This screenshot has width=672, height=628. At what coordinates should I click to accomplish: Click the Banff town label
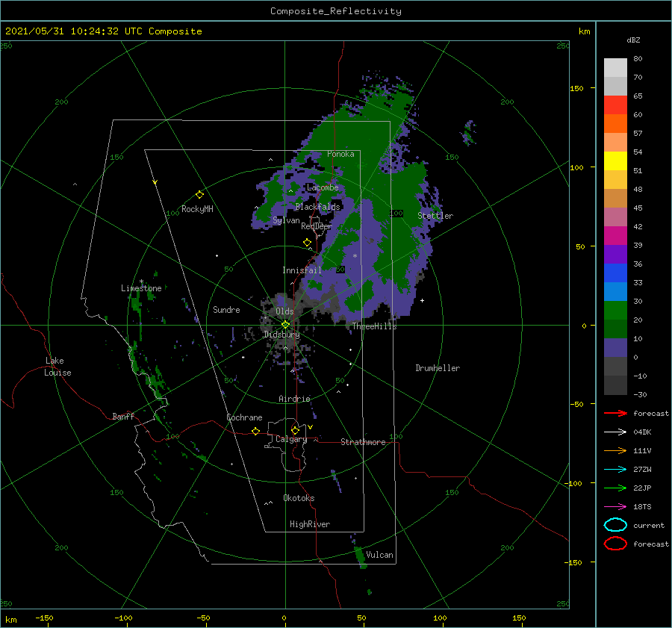click(x=123, y=416)
